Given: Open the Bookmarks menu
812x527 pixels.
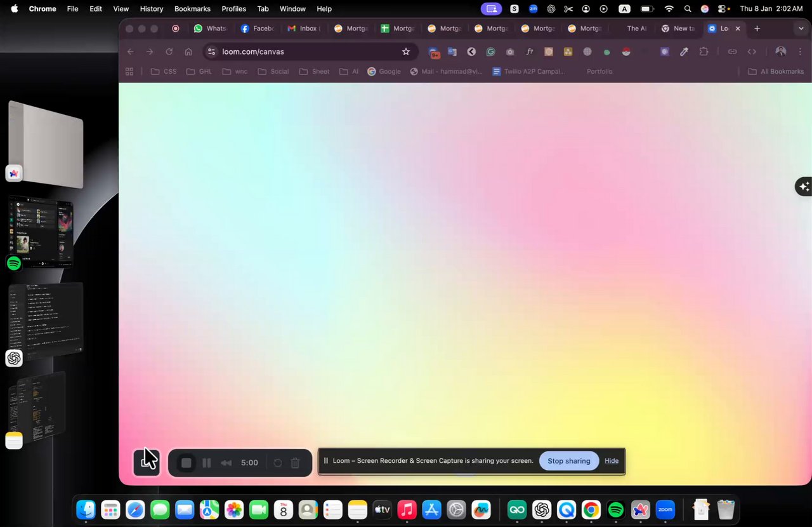Looking at the screenshot, I should [x=192, y=9].
